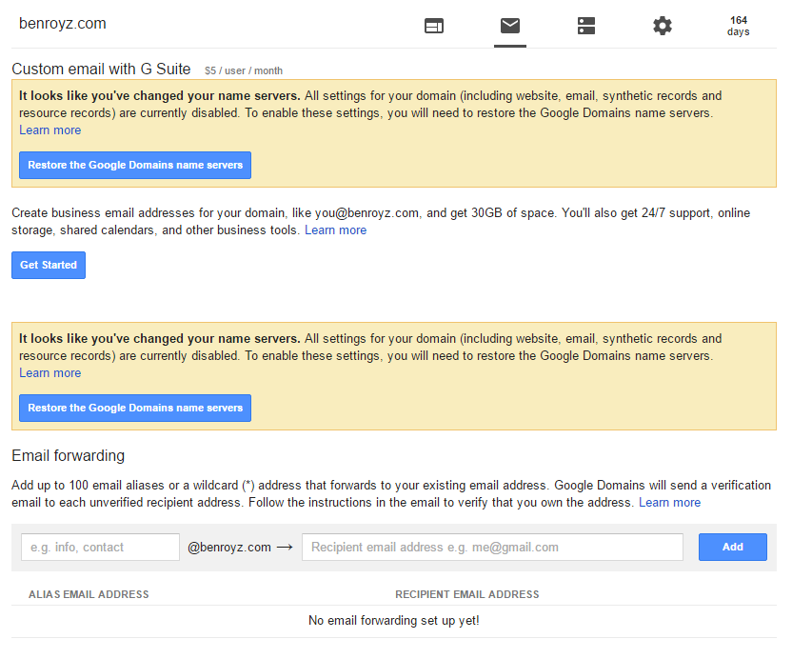The width and height of the screenshot is (812, 659).
Task: Focus the alias name input field
Action: tap(100, 548)
